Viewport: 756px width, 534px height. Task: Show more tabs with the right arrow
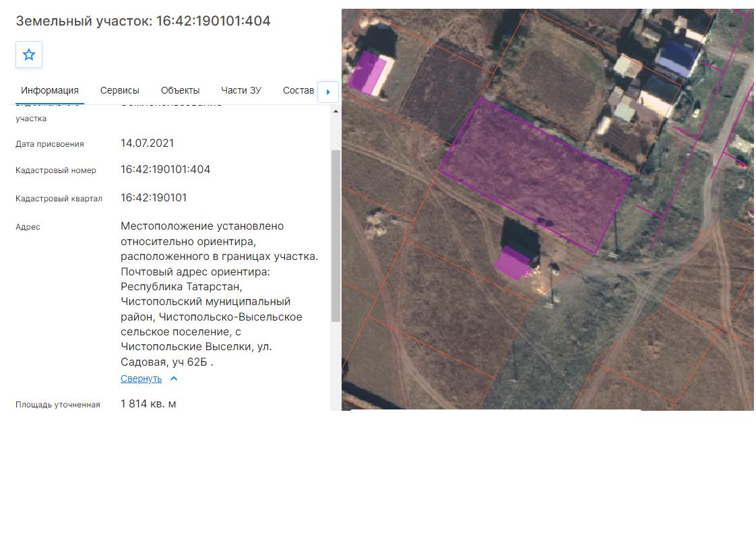328,92
